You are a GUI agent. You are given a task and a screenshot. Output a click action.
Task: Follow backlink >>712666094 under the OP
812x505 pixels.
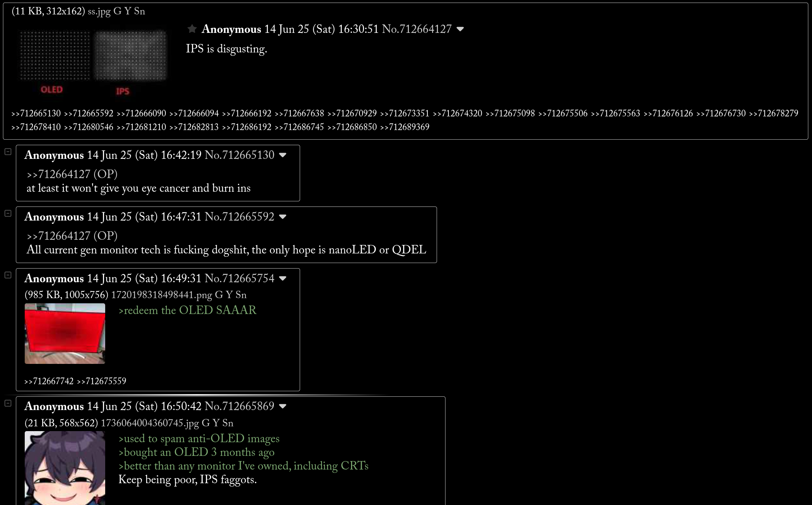click(x=194, y=113)
